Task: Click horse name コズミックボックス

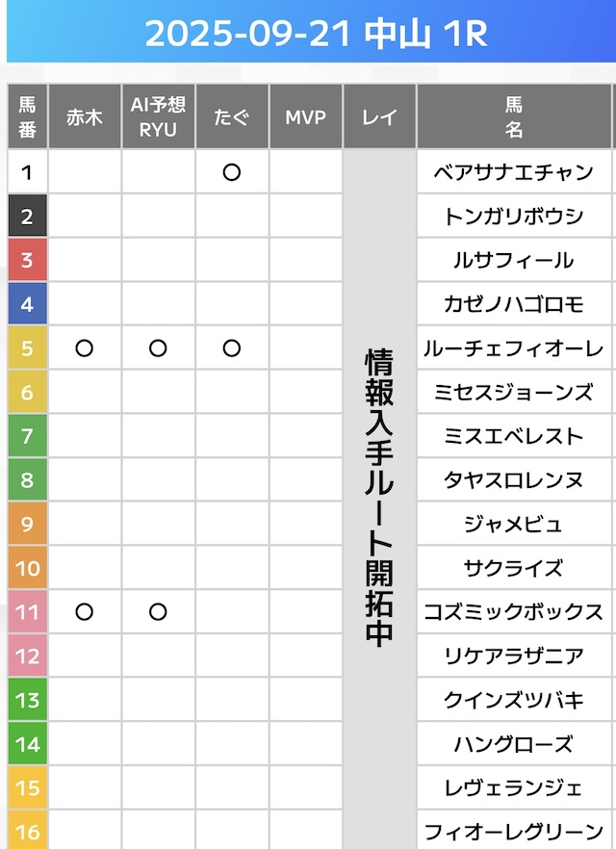Action: tap(513, 611)
